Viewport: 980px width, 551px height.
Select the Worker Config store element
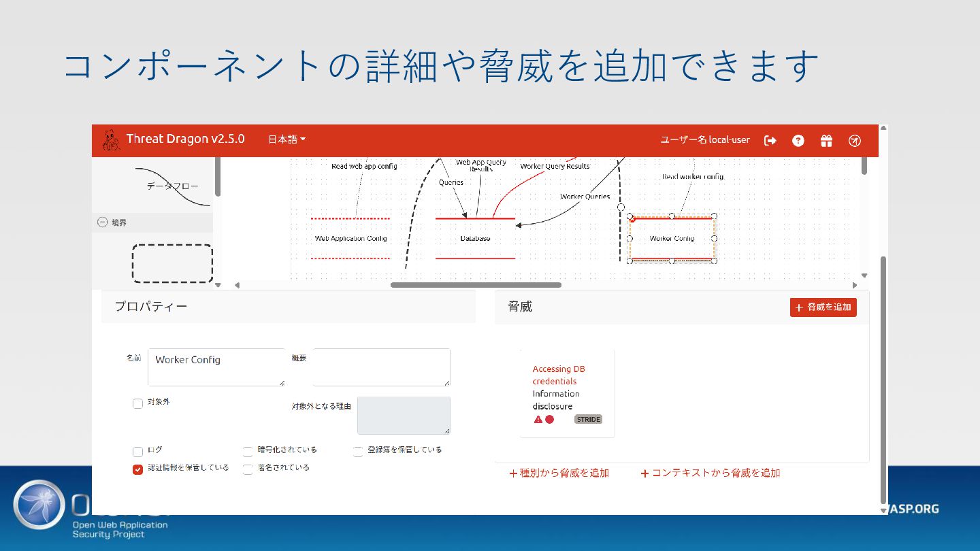[672, 239]
